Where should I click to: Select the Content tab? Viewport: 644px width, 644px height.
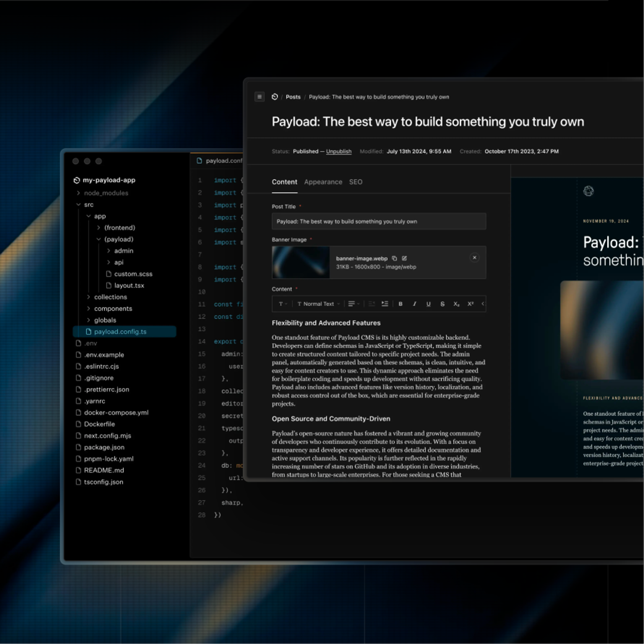[x=284, y=182]
